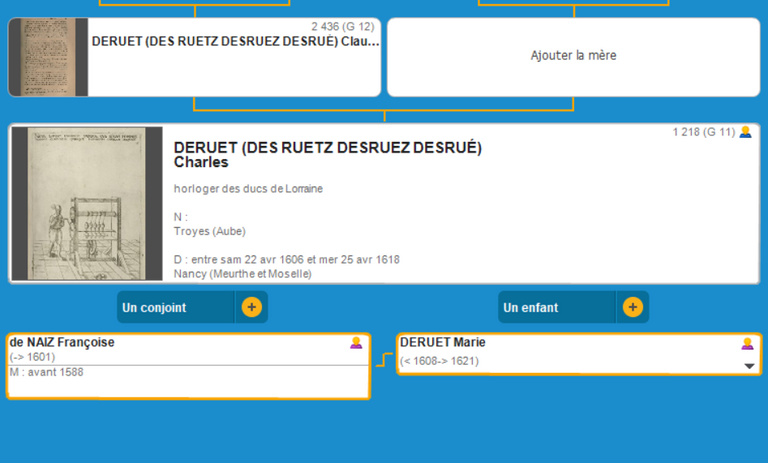Click the birthplace Troyes (Aube)
The image size is (768, 463).
209,231
